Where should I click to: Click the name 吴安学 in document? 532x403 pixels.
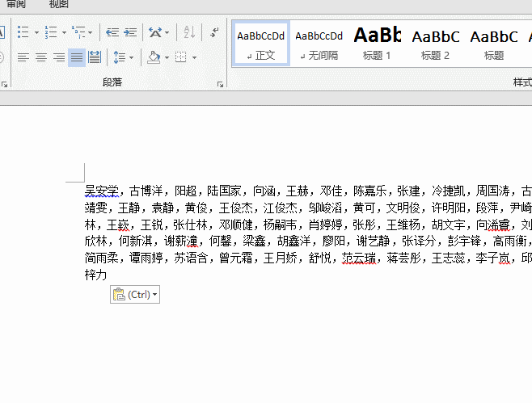coord(101,191)
